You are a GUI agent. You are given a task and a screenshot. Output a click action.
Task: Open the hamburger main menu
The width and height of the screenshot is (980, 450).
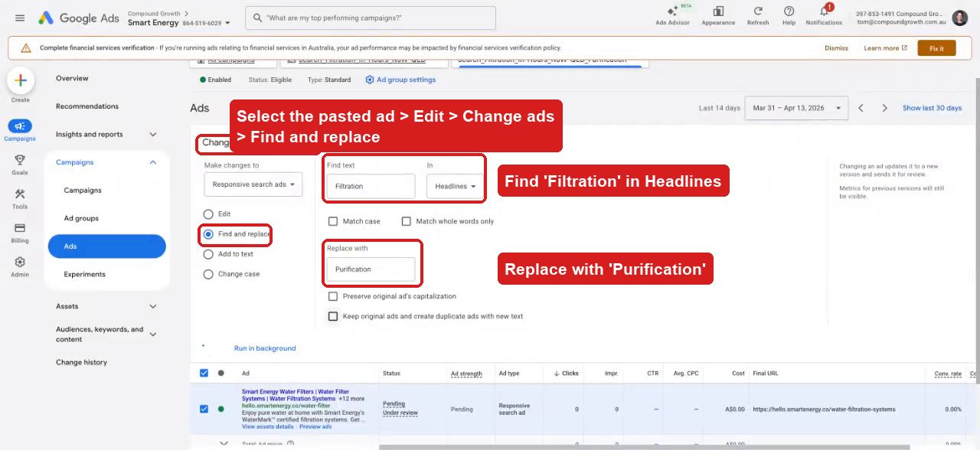tap(20, 18)
